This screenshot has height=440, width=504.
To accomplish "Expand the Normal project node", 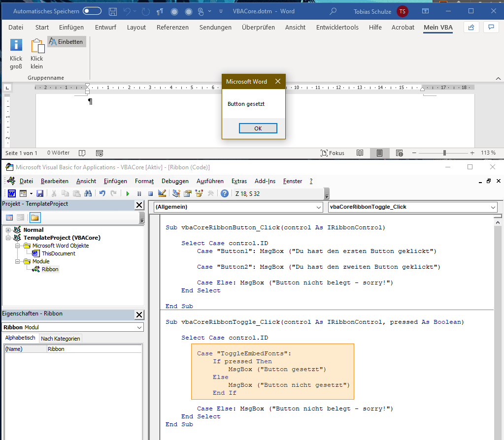I will [x=8, y=230].
